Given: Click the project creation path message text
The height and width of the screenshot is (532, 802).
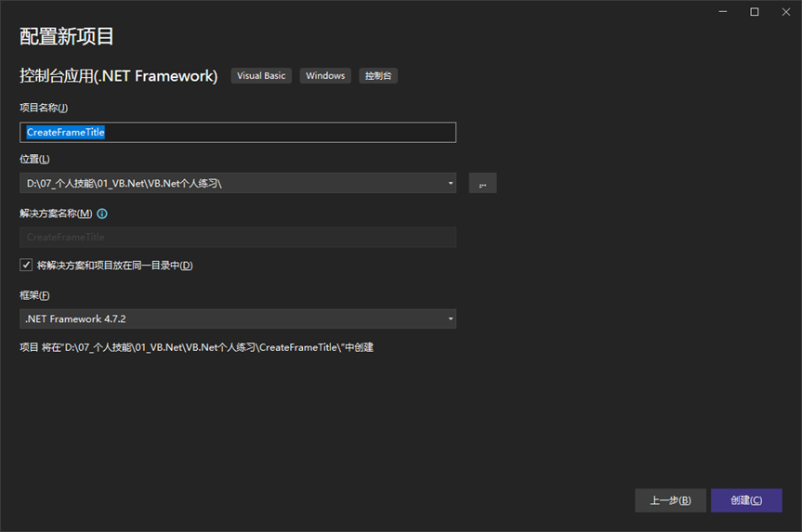Looking at the screenshot, I should coord(196,347).
